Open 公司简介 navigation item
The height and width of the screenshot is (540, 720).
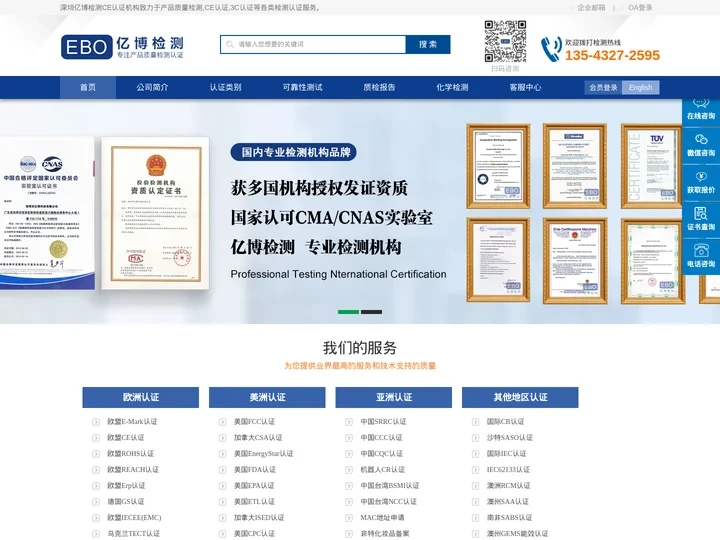click(x=152, y=87)
